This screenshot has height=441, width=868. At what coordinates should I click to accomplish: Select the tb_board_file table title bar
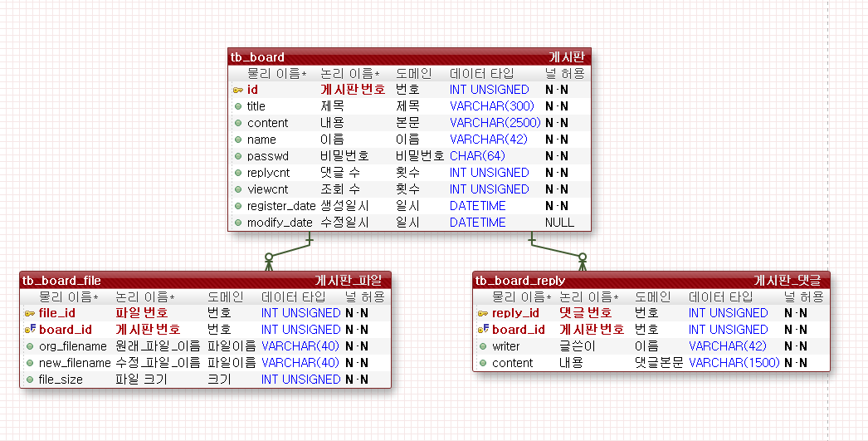(x=205, y=281)
